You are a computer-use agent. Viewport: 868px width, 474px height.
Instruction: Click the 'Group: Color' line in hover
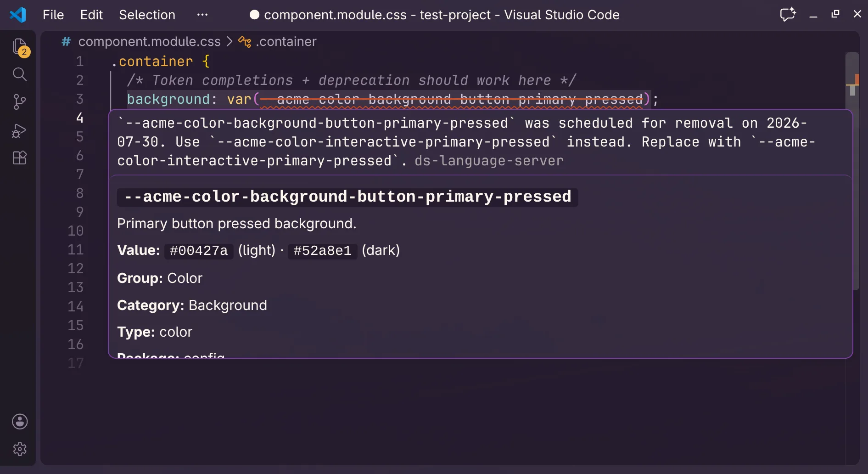[x=160, y=278]
